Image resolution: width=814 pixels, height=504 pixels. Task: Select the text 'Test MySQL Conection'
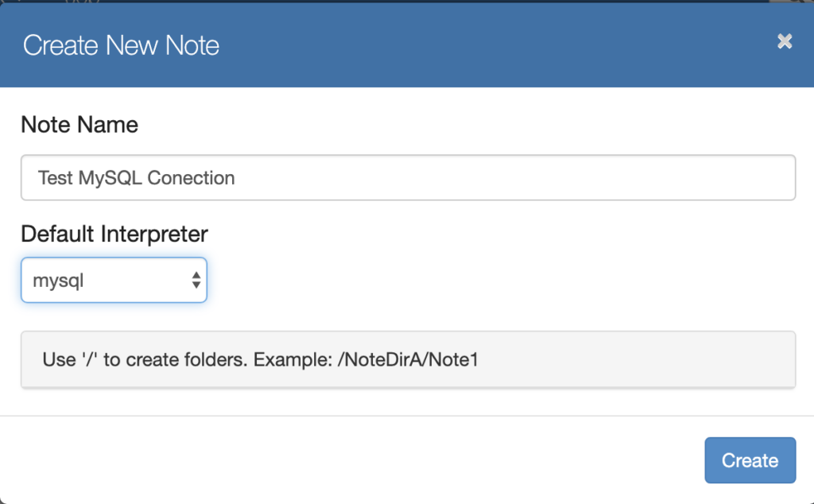135,177
